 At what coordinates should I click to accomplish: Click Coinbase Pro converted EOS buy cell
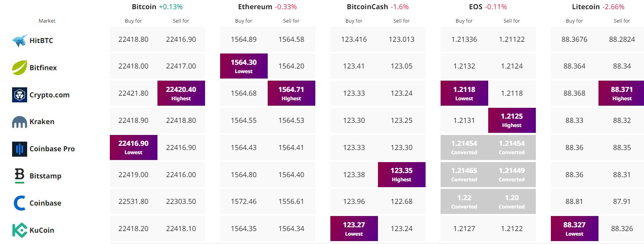pos(464,147)
